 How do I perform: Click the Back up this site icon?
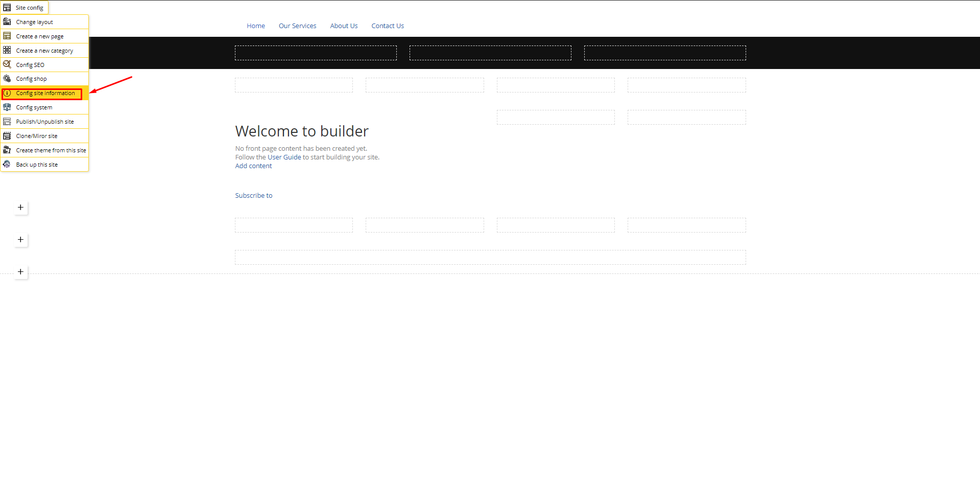[7, 165]
